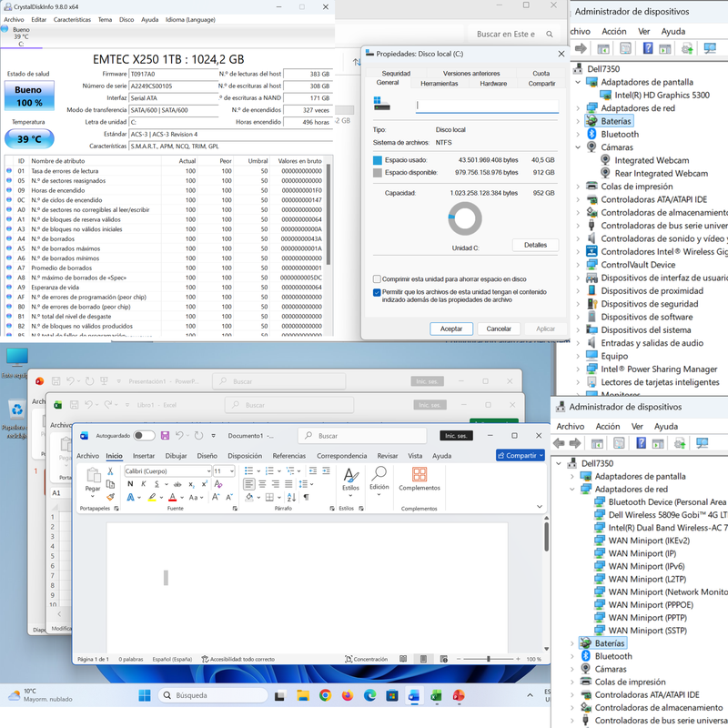
Task: Click the Windows Start button
Action: point(145,695)
